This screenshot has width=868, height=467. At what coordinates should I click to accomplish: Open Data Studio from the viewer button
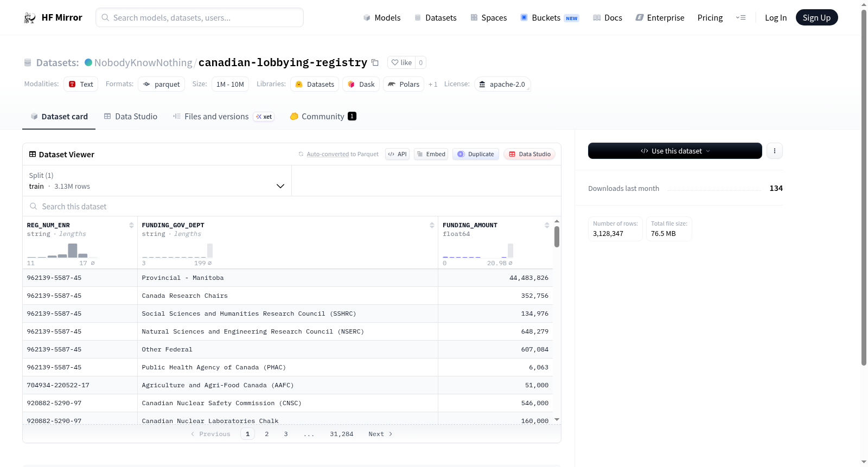pos(529,154)
